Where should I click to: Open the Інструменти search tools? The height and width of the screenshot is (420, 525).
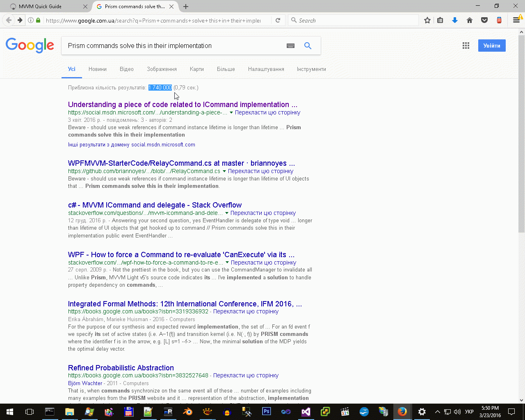(311, 69)
